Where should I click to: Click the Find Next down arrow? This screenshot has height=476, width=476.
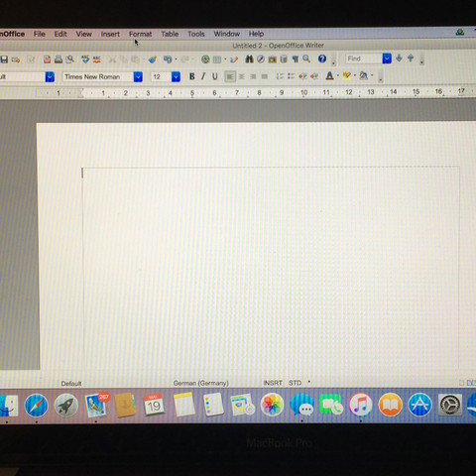click(x=399, y=59)
